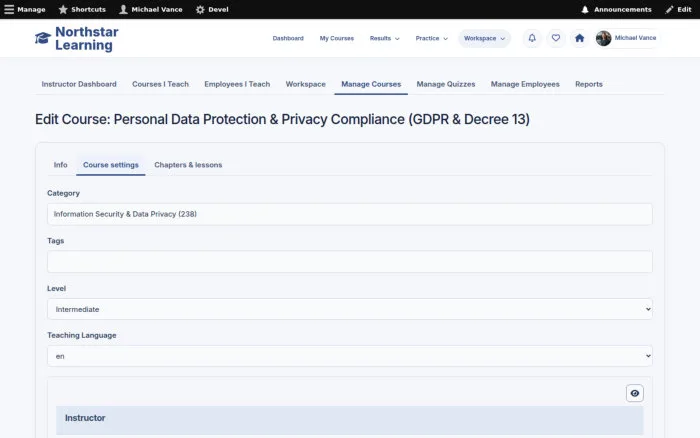Open Shortcuts star in admin toolbar
Screen dimensions: 700x438
[82, 9]
